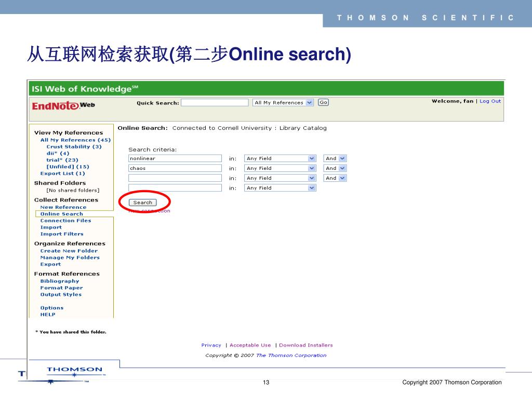This screenshot has width=532, height=399.
Task: Open the [Unfiled] (15) folder
Action: [x=68, y=167]
